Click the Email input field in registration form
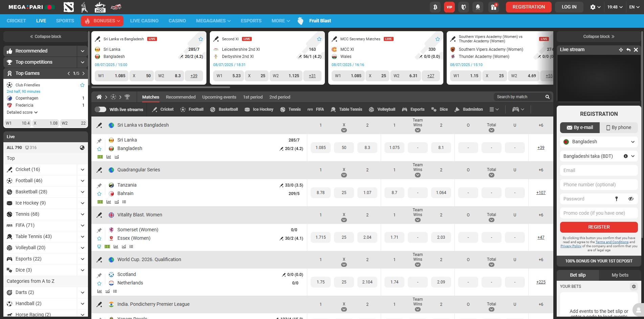644x319 pixels. (598, 170)
